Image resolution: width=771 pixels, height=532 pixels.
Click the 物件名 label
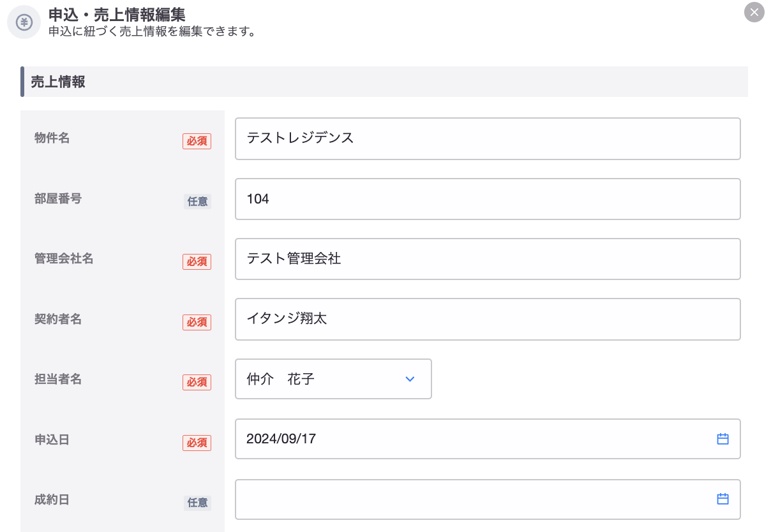(x=52, y=138)
